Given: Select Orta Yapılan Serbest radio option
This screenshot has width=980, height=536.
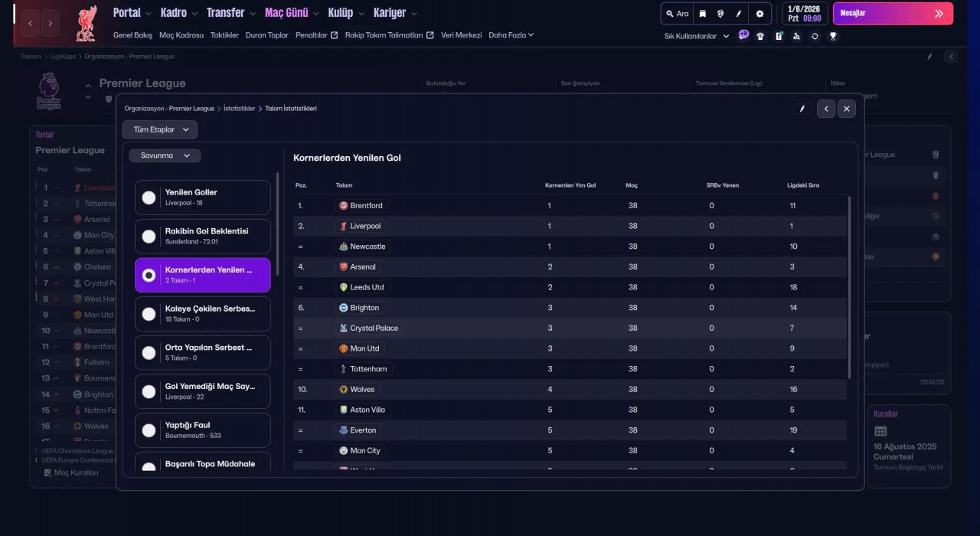Looking at the screenshot, I should click(x=149, y=353).
